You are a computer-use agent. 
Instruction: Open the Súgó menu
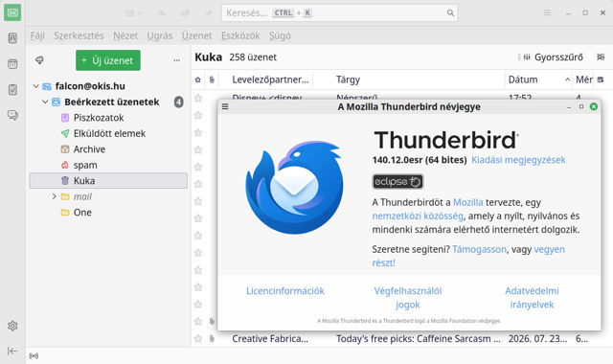click(x=280, y=35)
